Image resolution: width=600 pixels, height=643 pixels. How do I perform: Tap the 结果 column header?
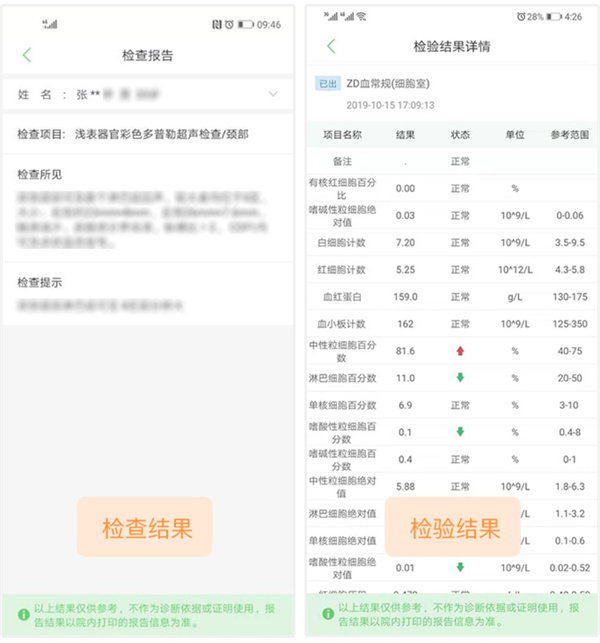coord(405,135)
